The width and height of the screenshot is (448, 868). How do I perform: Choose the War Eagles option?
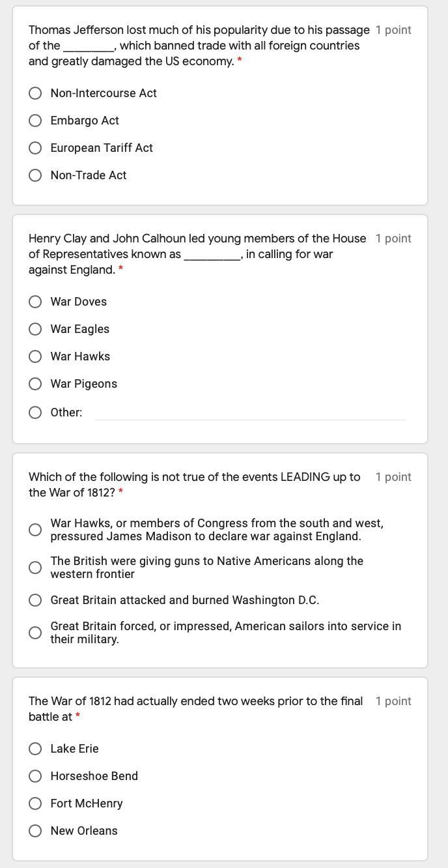(35, 329)
